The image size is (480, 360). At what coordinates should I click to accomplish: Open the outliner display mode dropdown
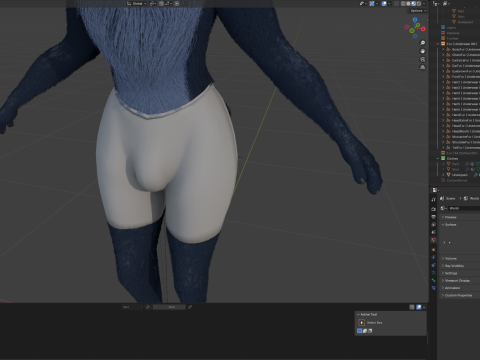click(x=445, y=3)
